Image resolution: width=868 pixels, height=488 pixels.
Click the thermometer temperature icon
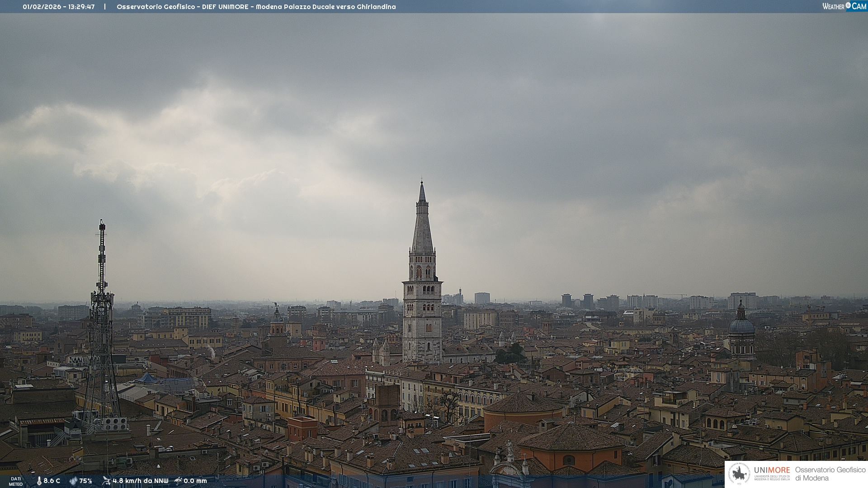(39, 481)
